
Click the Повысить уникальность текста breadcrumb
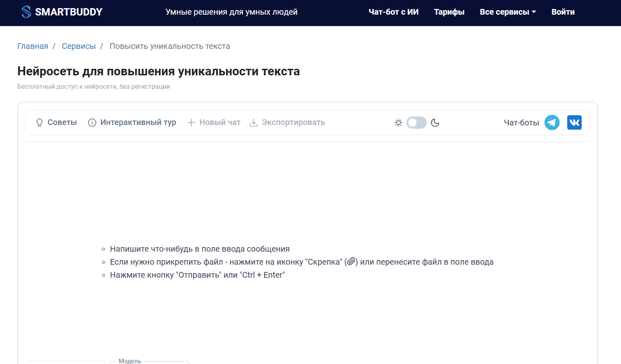(169, 46)
